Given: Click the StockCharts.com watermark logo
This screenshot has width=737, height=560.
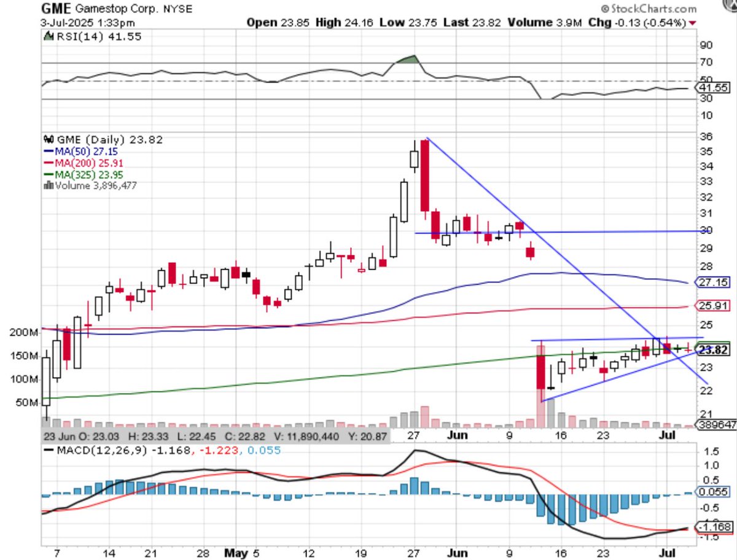Looking at the screenshot, I should click(x=649, y=9).
